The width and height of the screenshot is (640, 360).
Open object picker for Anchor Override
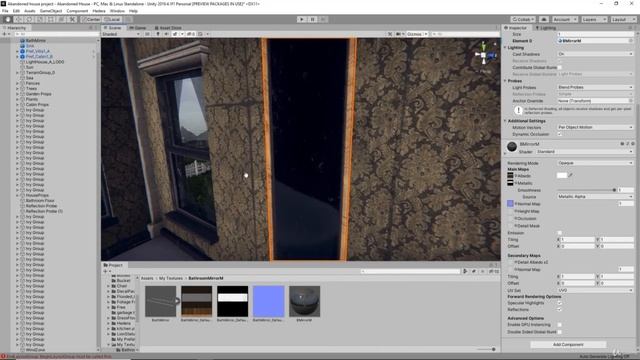[x=631, y=101]
